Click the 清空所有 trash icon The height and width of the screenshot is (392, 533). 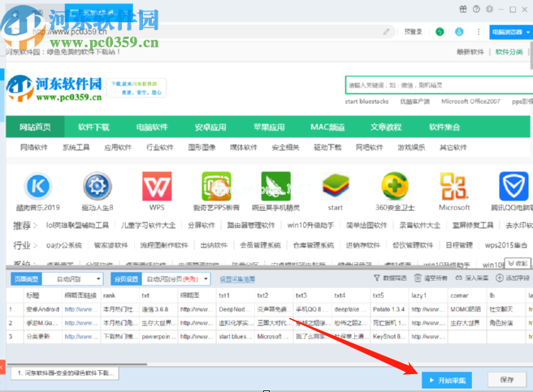(418, 278)
